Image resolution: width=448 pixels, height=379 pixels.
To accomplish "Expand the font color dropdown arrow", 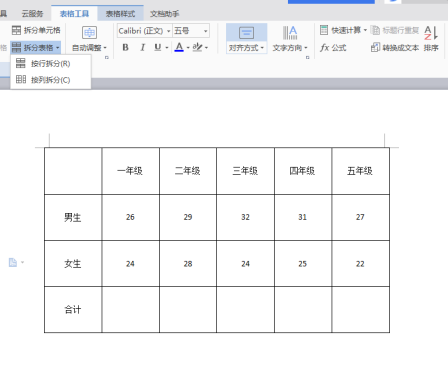I will pyautogui.click(x=188, y=48).
